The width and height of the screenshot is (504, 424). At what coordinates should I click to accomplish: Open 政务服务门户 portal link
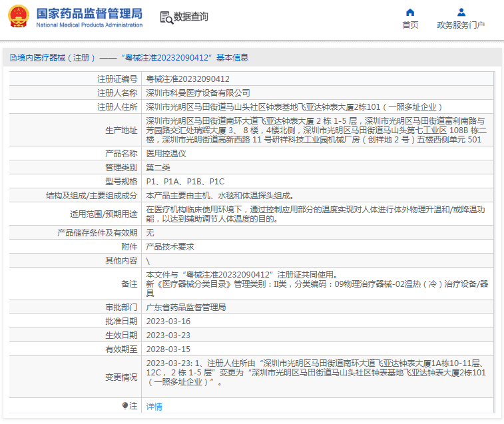(461, 25)
